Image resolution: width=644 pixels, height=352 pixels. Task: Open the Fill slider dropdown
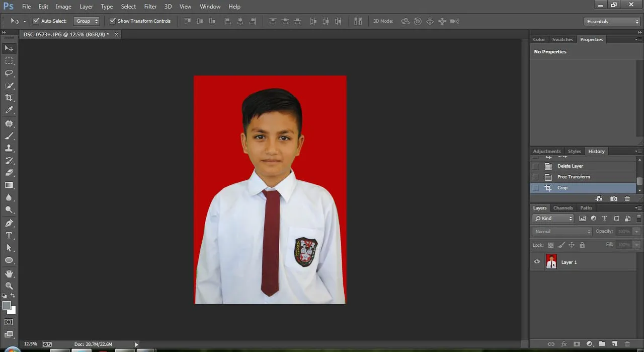point(636,244)
